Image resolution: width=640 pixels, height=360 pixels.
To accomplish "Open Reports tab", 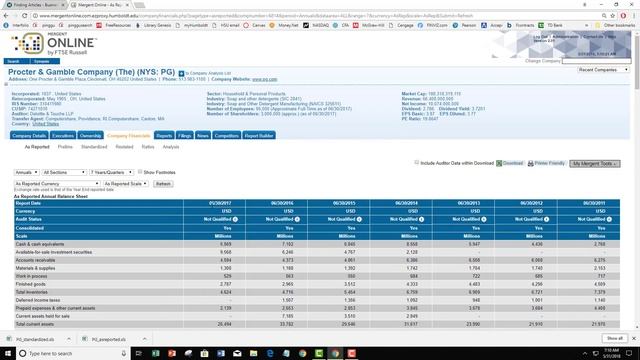I will pos(164,136).
